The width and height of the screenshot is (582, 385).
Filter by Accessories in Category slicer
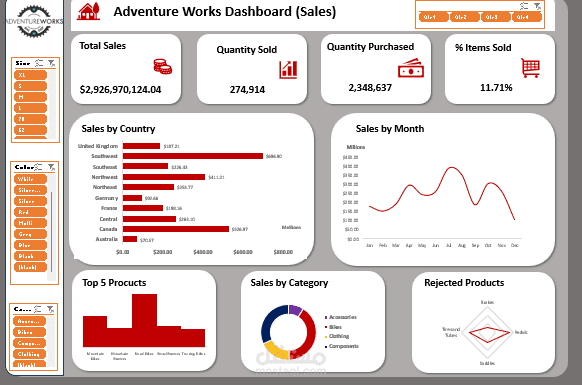(29, 321)
